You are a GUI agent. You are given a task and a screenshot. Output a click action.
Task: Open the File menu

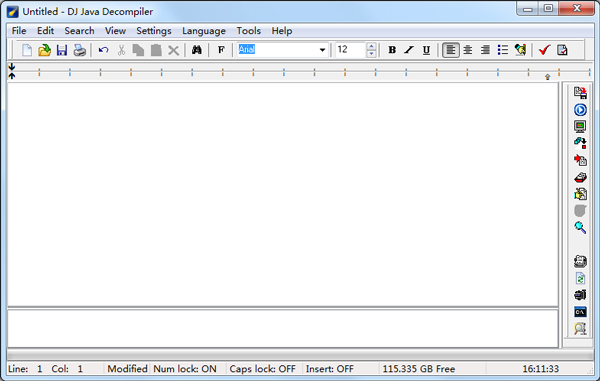click(x=19, y=31)
